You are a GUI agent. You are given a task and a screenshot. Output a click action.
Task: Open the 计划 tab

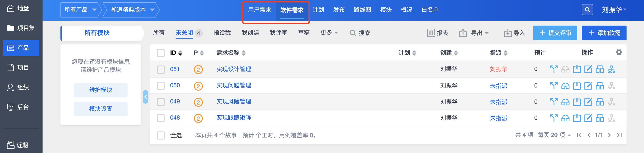(318, 10)
